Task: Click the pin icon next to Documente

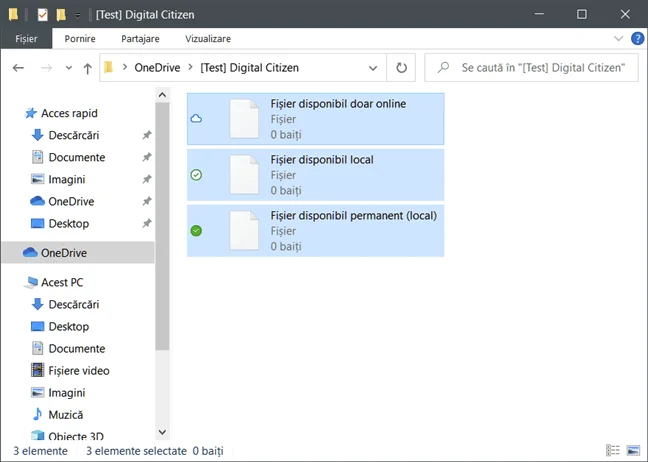Action: point(147,157)
